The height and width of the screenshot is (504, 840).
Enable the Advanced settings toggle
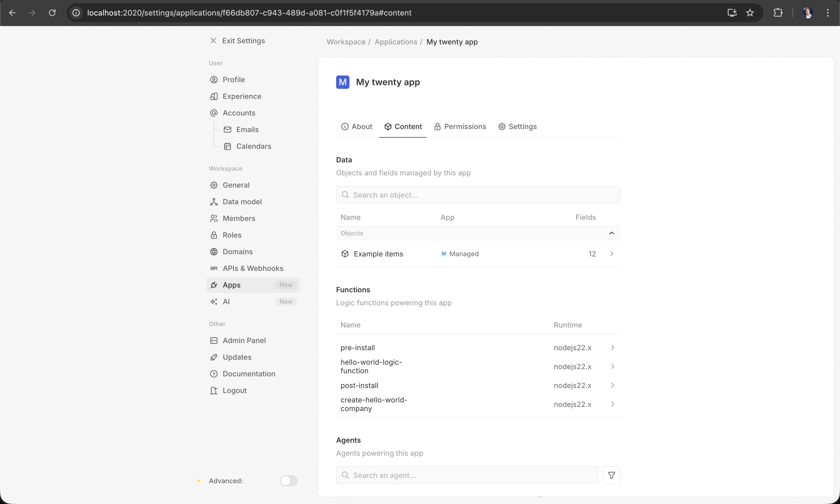pyautogui.click(x=289, y=480)
